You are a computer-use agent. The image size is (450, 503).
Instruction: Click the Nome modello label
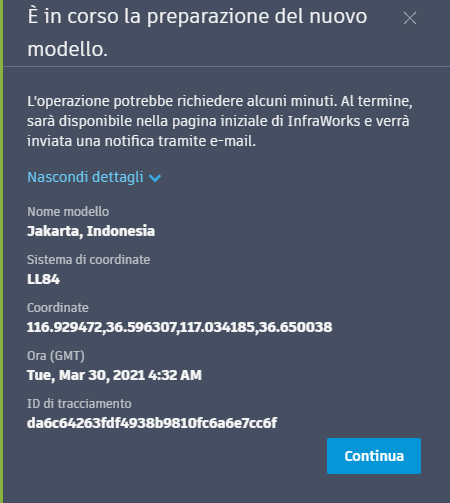68,212
